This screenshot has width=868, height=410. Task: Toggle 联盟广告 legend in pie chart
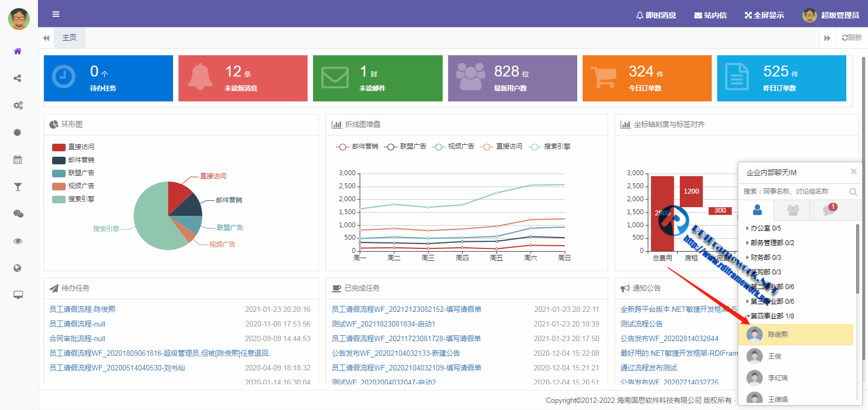pos(73,173)
